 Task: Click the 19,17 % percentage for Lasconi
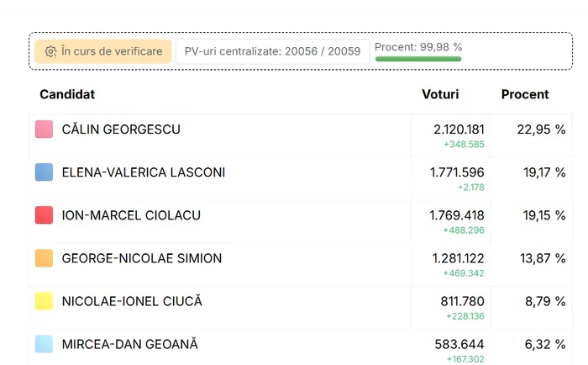click(544, 172)
